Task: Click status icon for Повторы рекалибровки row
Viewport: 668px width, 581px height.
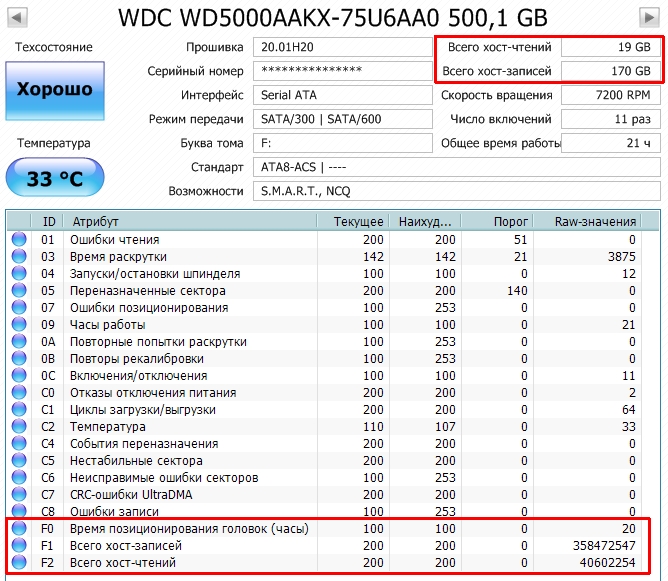Action: 19,358
